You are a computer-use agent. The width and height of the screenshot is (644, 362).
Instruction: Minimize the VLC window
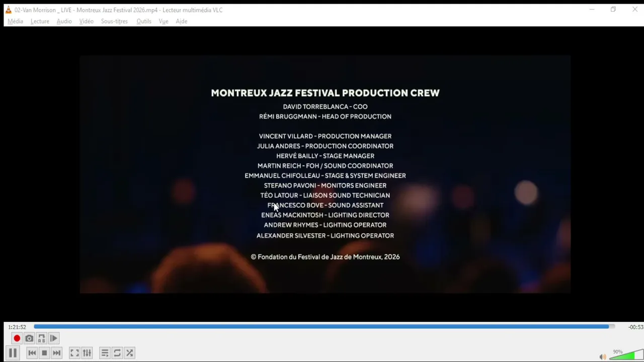click(592, 10)
